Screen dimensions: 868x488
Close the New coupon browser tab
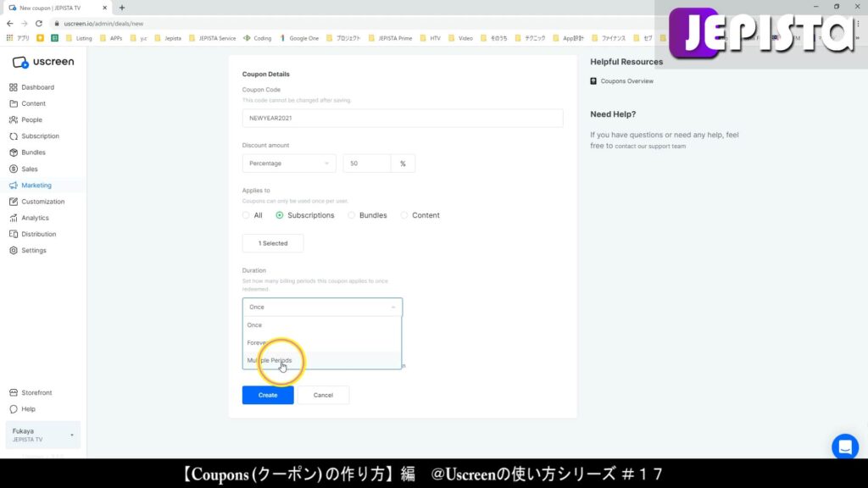pos(104,8)
